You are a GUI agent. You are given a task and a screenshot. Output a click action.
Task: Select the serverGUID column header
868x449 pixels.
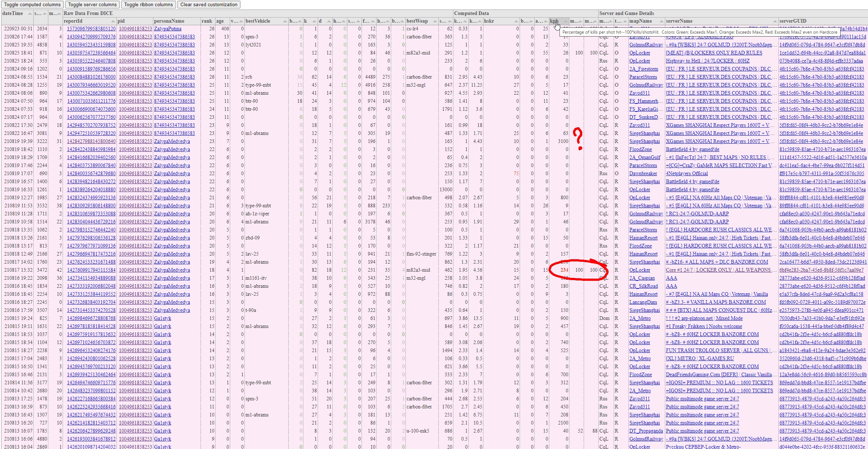coord(823,21)
